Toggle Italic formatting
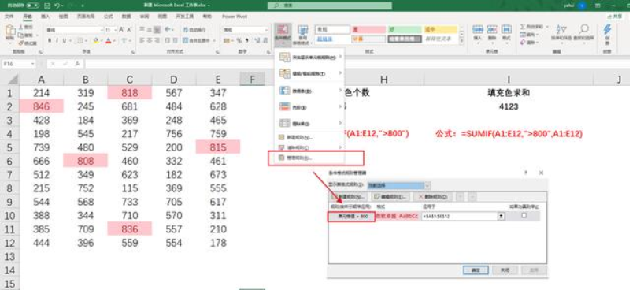The width and height of the screenshot is (644, 290). [x=57, y=40]
